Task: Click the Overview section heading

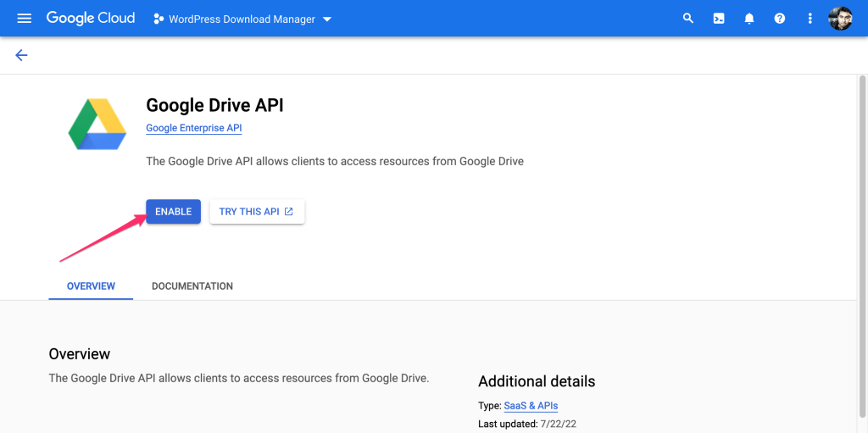Action: pos(79,354)
